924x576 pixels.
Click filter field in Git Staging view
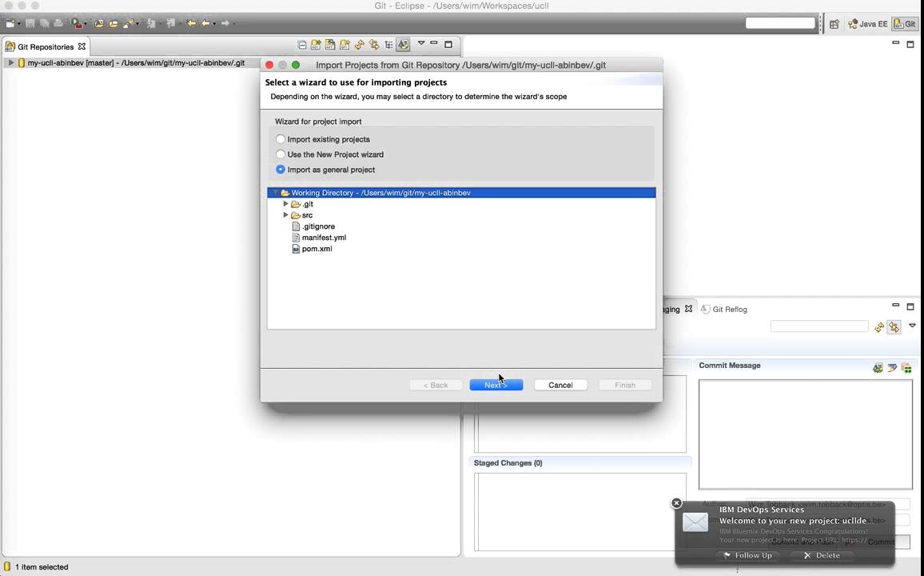[819, 326]
